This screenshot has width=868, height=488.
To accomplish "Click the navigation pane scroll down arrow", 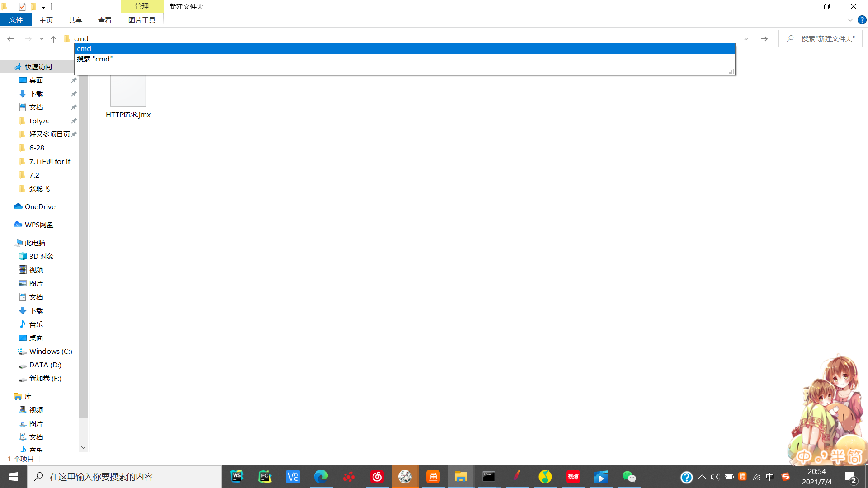I will point(83,447).
